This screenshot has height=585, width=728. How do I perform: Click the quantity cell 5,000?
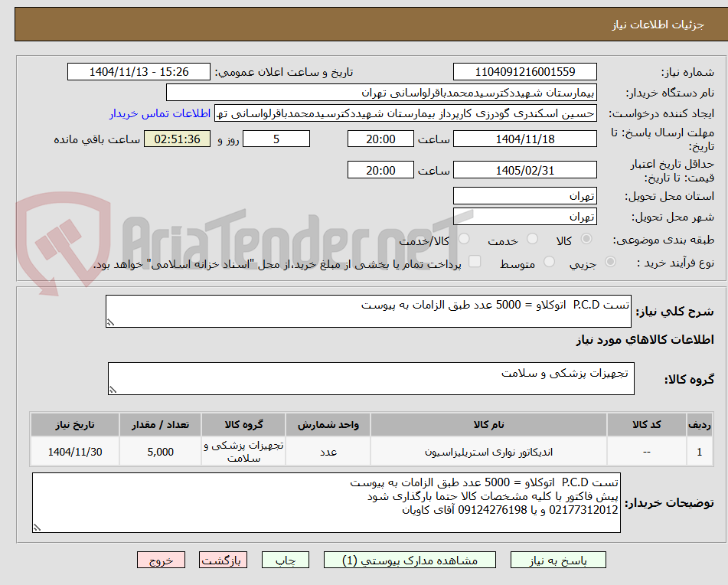click(160, 451)
